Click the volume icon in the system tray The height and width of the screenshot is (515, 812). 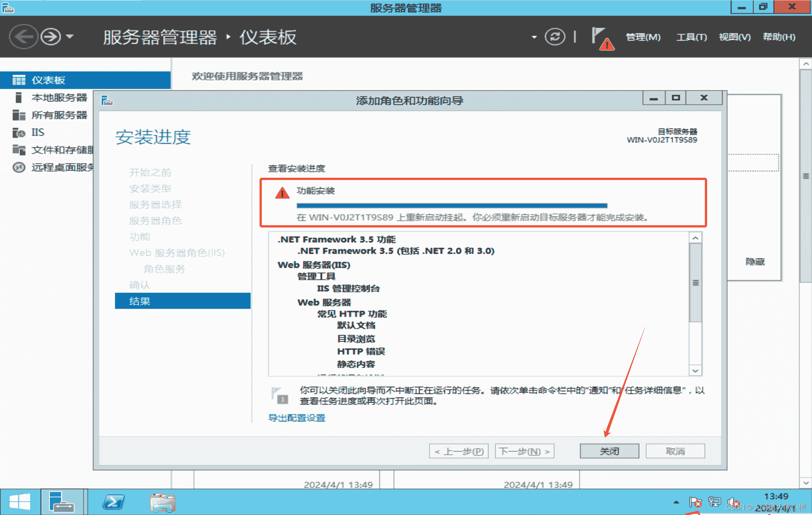pyautogui.click(x=734, y=502)
